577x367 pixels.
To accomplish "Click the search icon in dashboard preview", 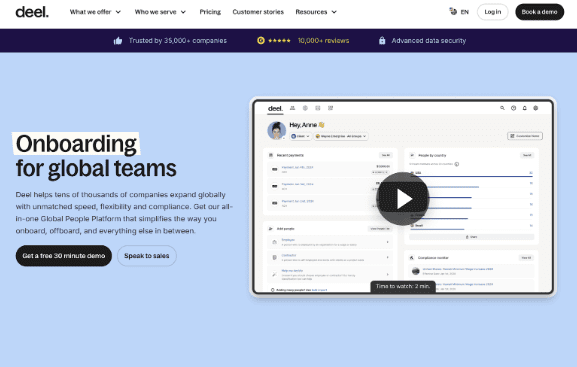I will (x=502, y=108).
